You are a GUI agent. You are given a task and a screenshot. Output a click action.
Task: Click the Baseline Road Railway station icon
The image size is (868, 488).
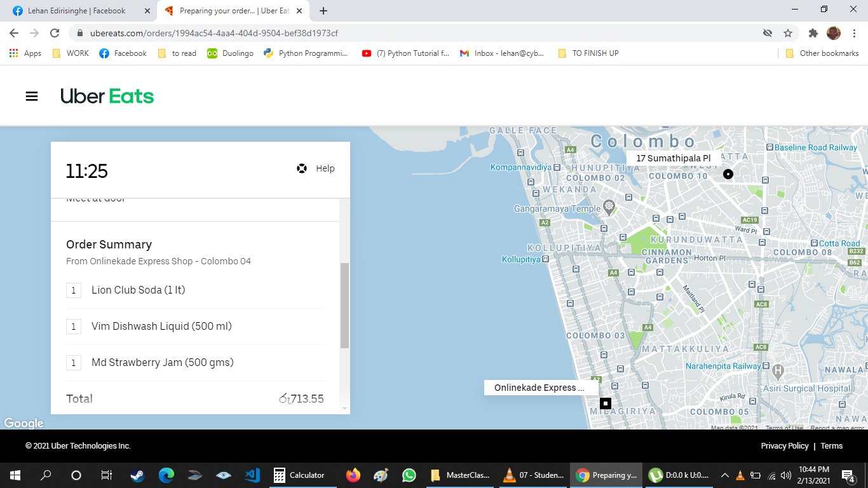click(771, 147)
